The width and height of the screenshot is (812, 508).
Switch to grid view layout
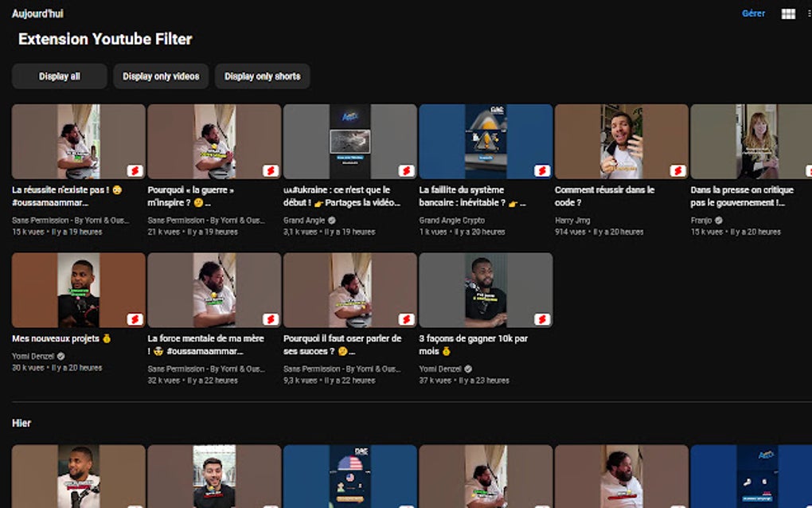pos(787,14)
